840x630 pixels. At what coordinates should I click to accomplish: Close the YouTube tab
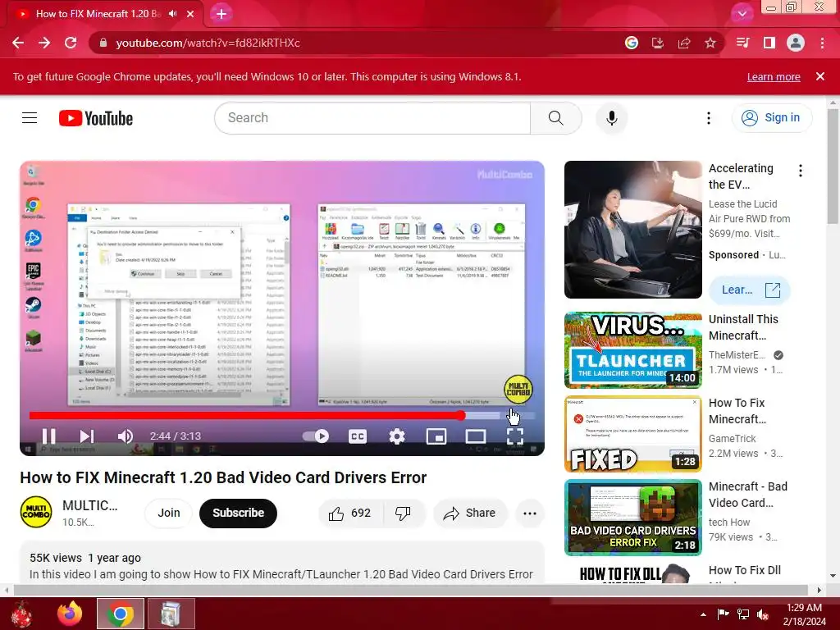(x=190, y=14)
